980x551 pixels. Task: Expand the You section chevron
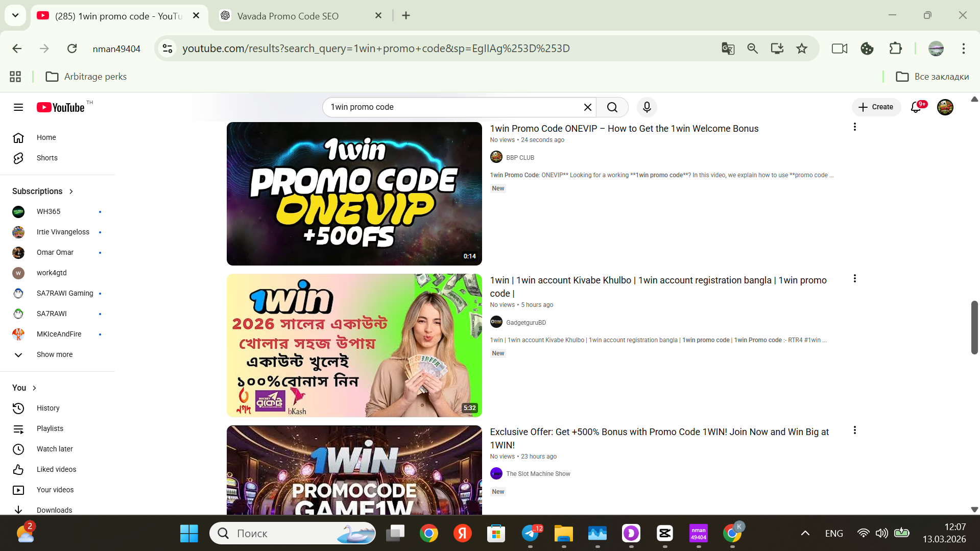34,388
